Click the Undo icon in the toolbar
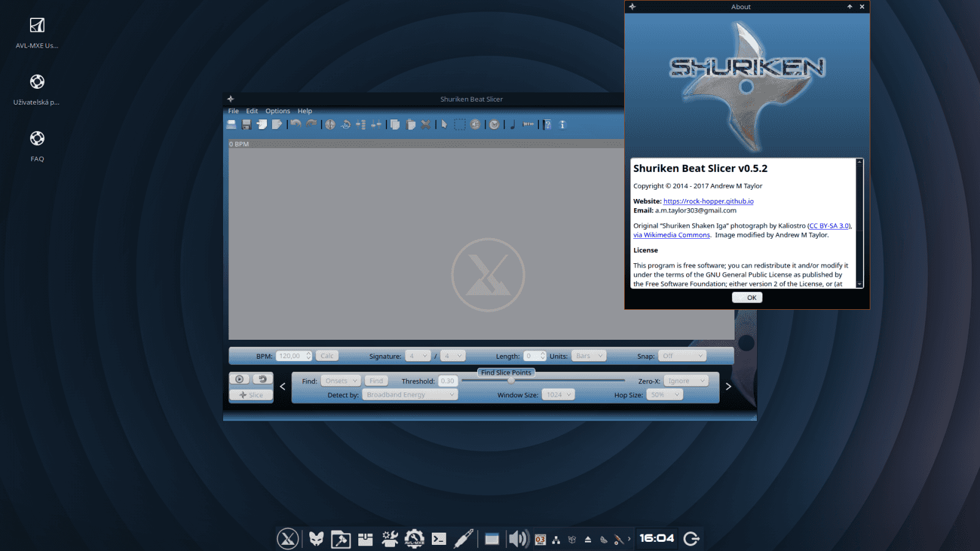Screen dimensions: 980x551 pyautogui.click(x=296, y=125)
